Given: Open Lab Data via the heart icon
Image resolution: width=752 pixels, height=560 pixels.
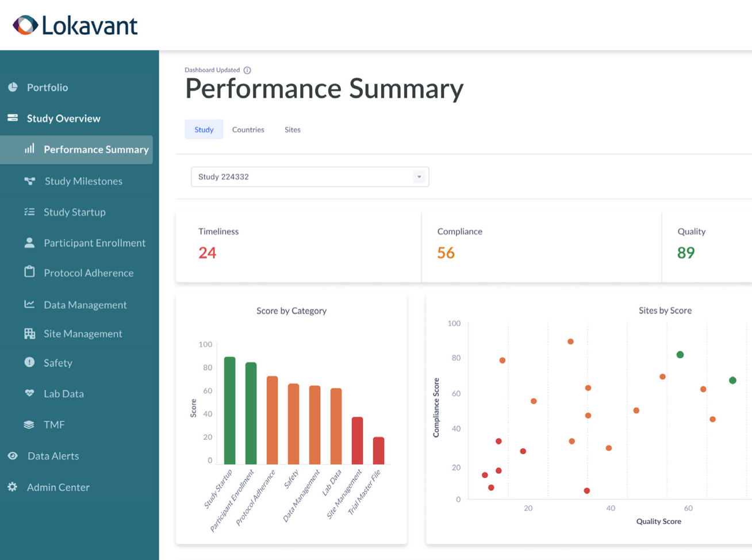Looking at the screenshot, I should [28, 393].
